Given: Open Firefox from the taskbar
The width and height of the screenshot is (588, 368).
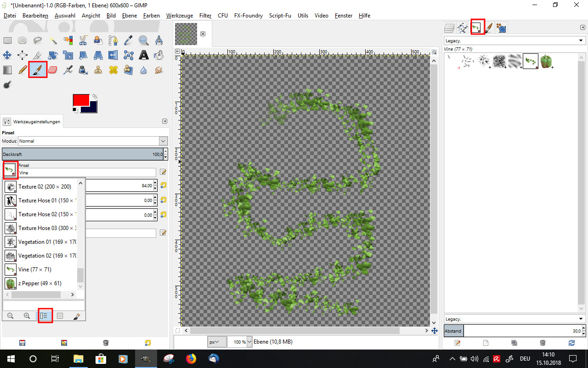Looking at the screenshot, I should click(x=191, y=358).
